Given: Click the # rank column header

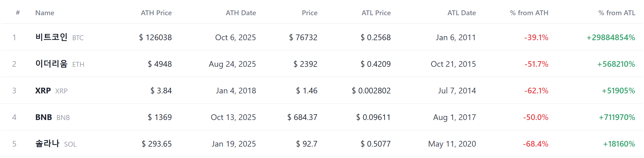Looking at the screenshot, I should click(x=18, y=12).
